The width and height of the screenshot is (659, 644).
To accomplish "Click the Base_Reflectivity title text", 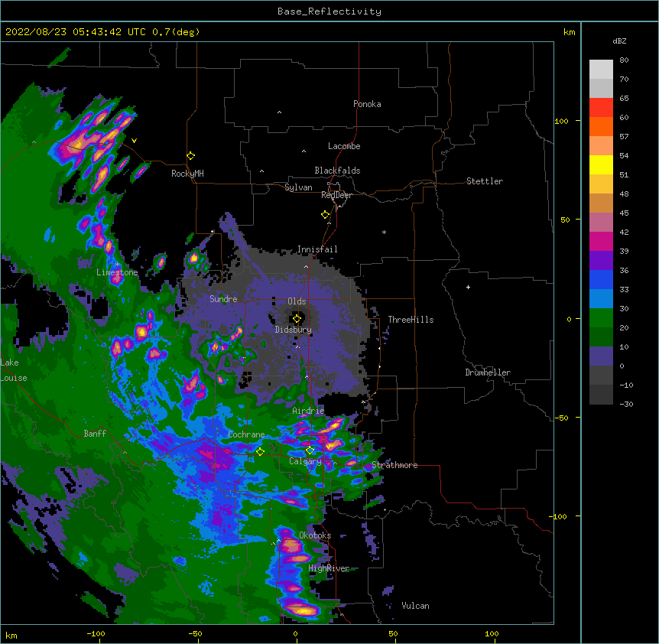I will pos(329,11).
